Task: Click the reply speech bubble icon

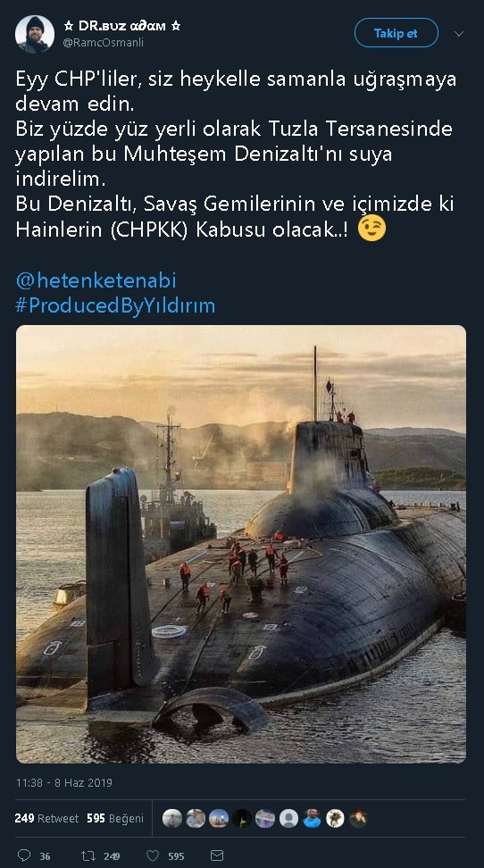Action: click(24, 855)
